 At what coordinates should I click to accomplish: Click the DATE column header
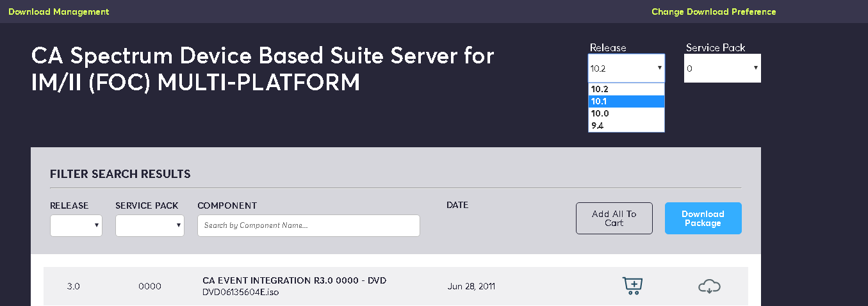(x=457, y=205)
